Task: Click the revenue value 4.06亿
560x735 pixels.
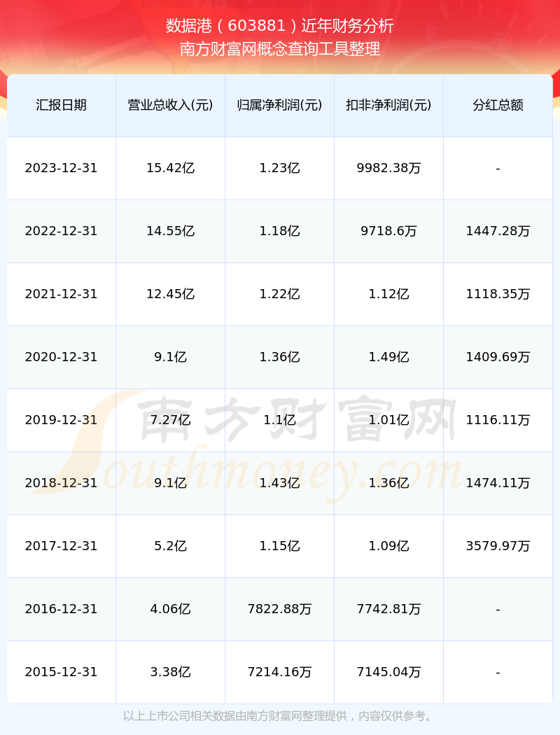Action: (x=171, y=610)
